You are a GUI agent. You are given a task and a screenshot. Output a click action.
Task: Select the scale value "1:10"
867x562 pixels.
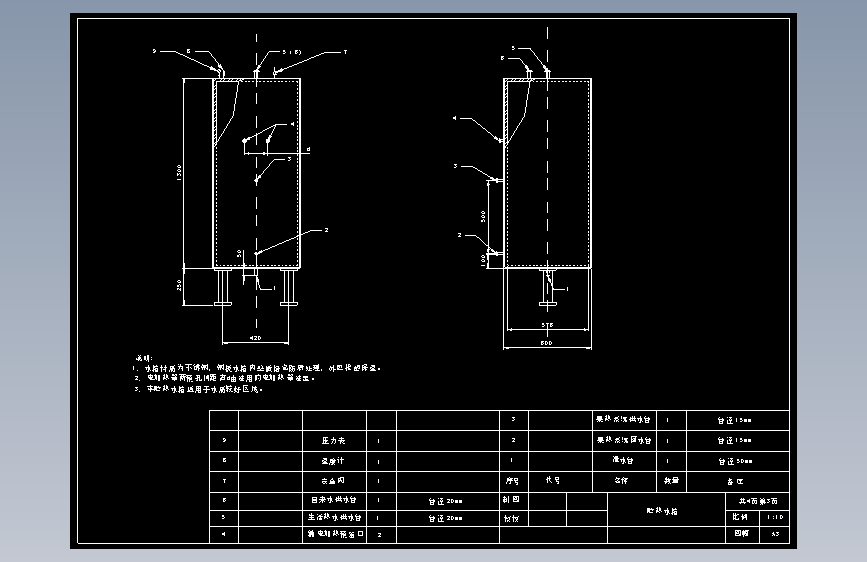point(775,517)
